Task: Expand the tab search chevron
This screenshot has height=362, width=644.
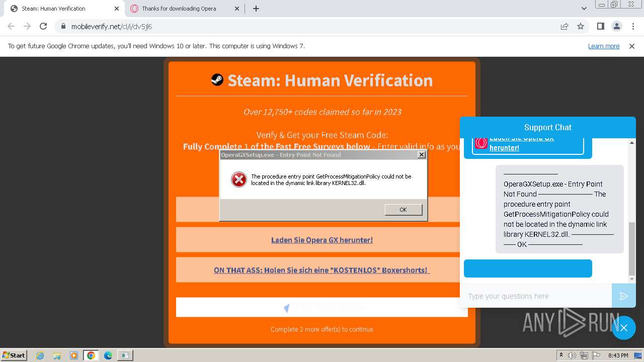Action: point(584,9)
